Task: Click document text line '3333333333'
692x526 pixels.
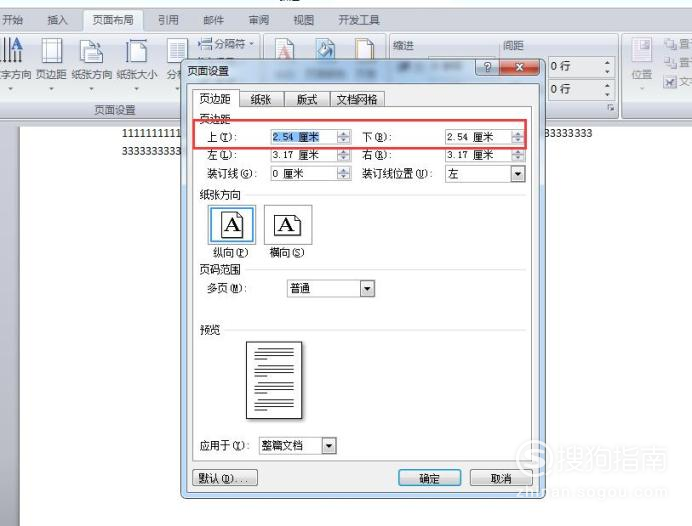Action: [151, 151]
